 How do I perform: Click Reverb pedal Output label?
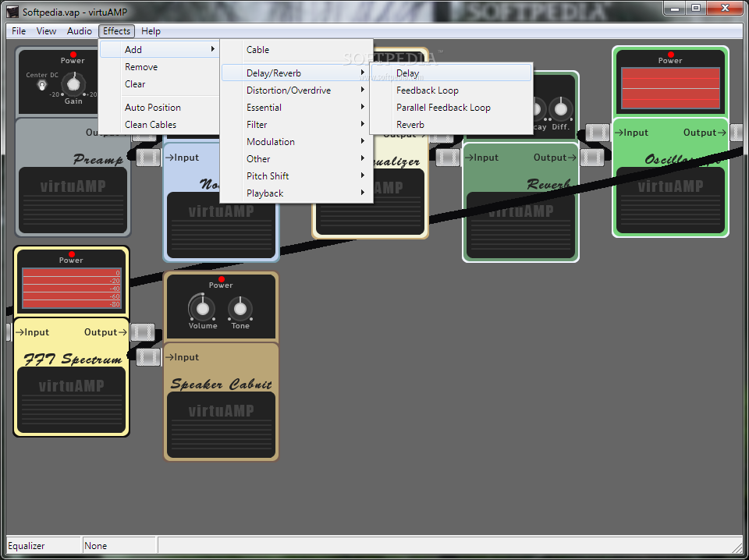[555, 158]
